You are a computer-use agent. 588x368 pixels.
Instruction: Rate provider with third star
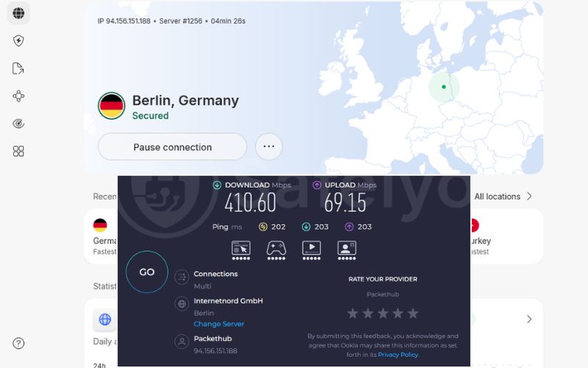[x=383, y=313]
